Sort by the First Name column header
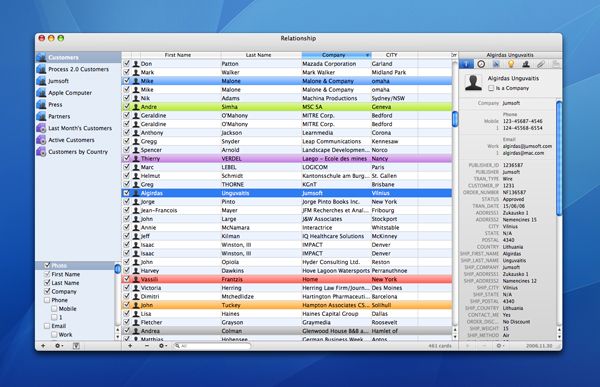Viewport: 600px width, 387px height. pos(178,55)
